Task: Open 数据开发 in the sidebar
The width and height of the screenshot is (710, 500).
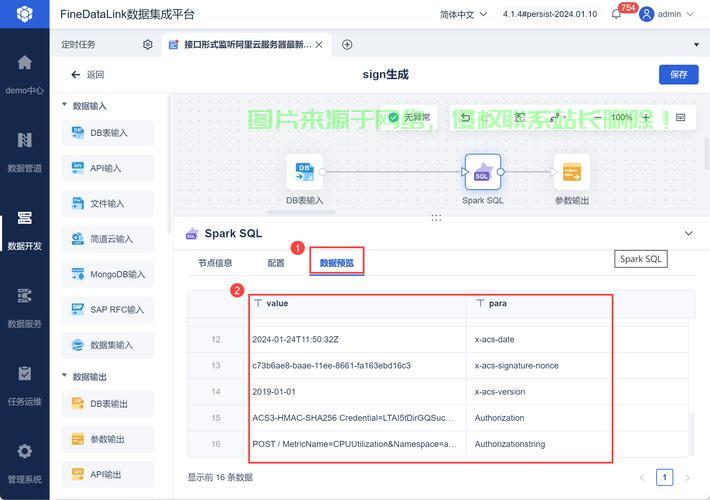Action: pos(24,229)
